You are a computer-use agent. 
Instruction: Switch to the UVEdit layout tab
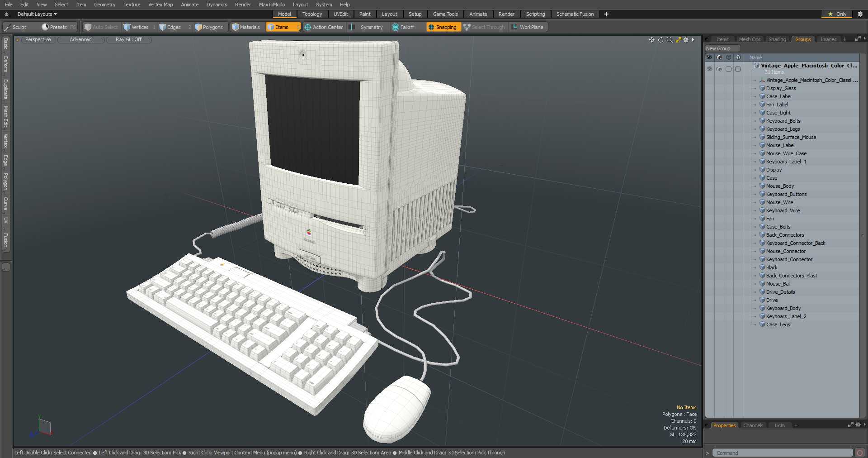pos(340,14)
